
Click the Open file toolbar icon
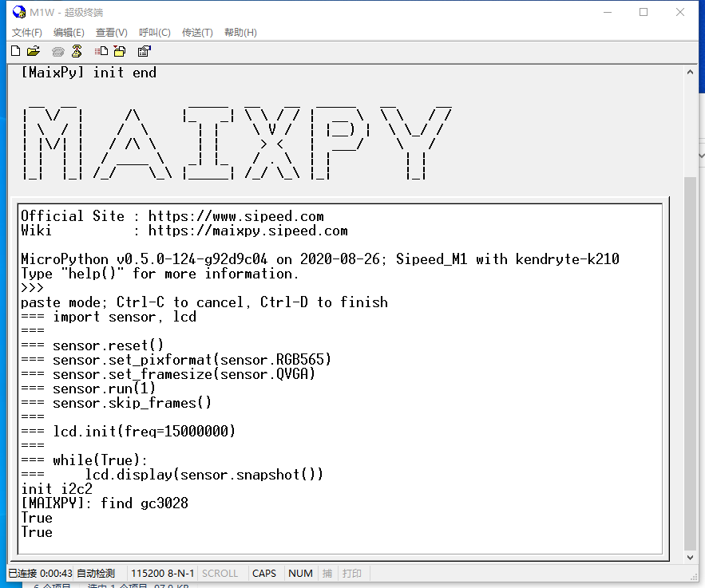pos(34,51)
